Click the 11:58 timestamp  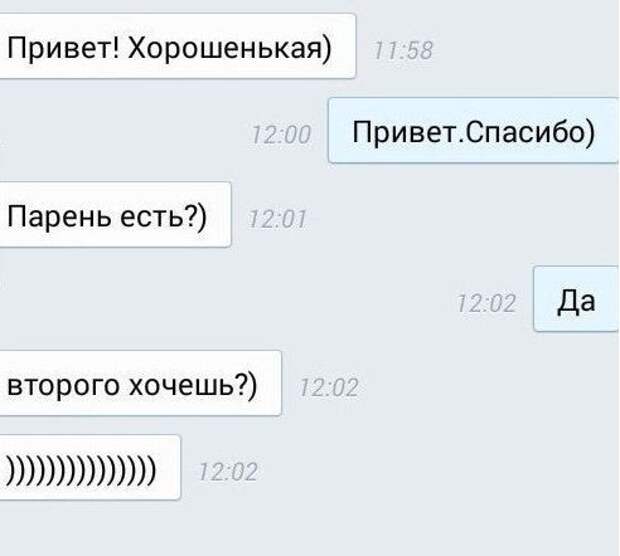click(404, 51)
